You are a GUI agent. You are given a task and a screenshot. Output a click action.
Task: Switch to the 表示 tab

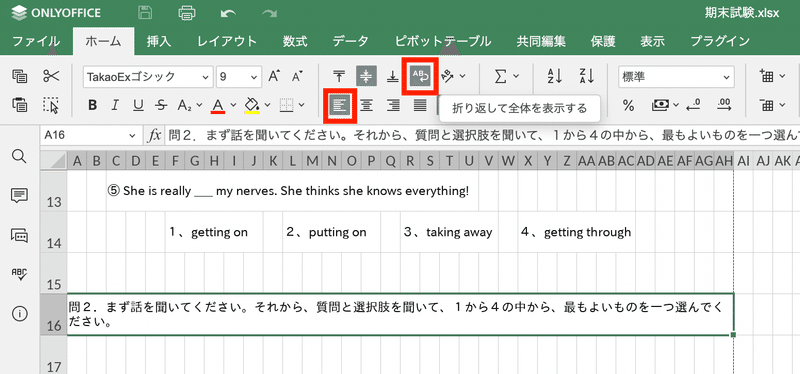[653, 41]
